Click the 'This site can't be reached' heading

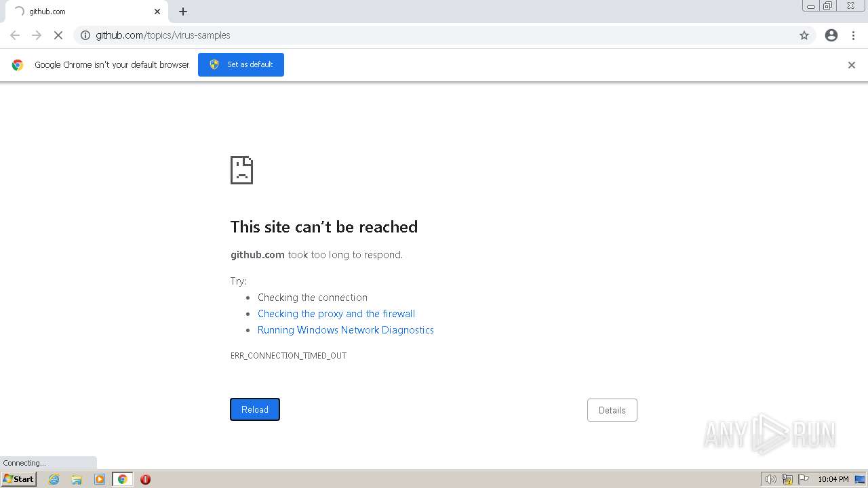(324, 226)
